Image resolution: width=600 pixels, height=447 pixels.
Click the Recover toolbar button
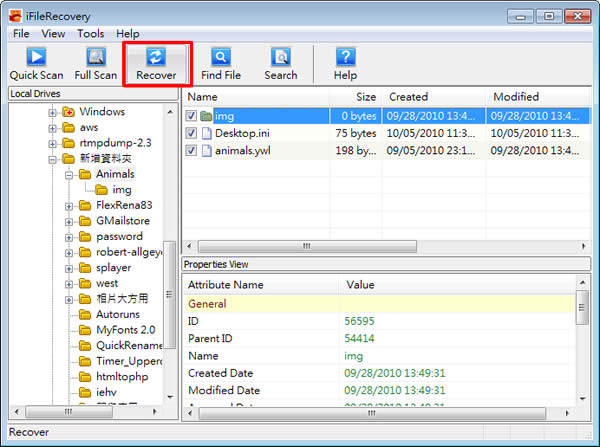click(156, 64)
